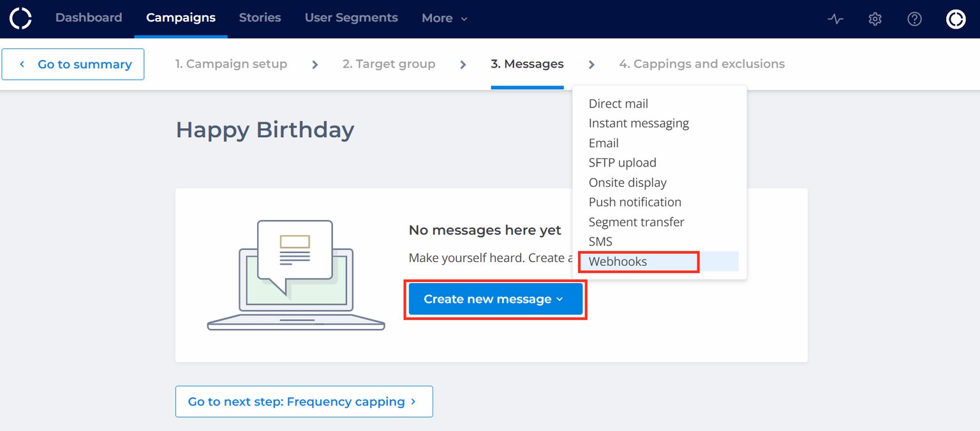Open the settings gear icon
980x431 pixels.
[875, 19]
